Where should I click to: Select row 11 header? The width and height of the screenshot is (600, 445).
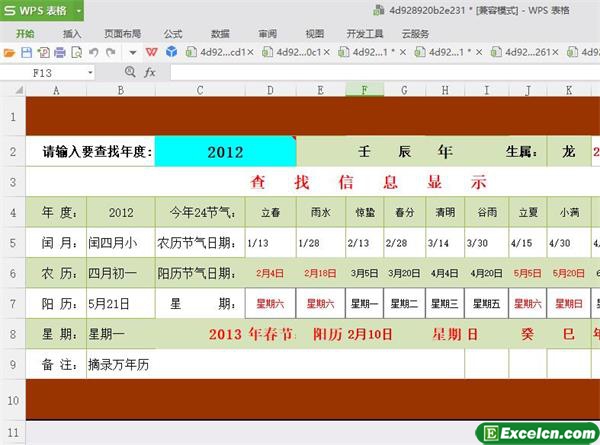13,433
